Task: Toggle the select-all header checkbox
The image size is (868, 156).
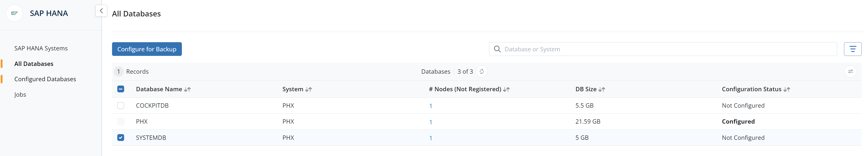Action: (x=121, y=89)
